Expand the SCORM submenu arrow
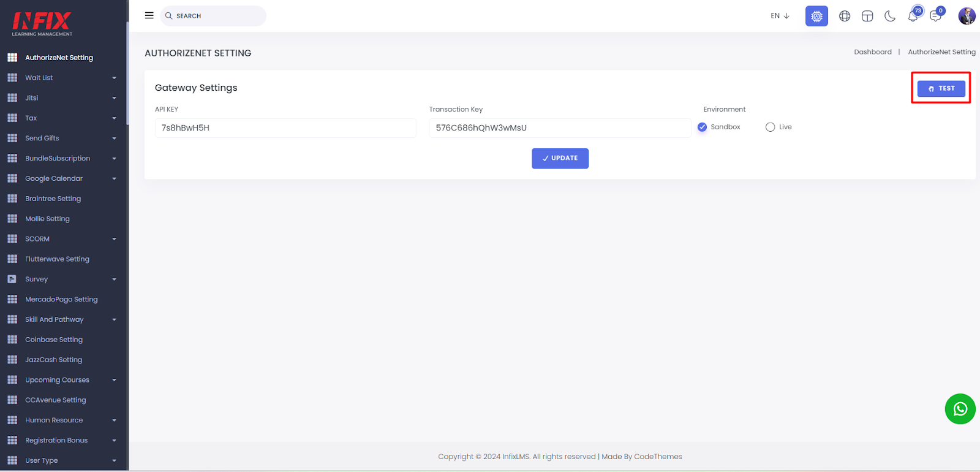 point(115,239)
